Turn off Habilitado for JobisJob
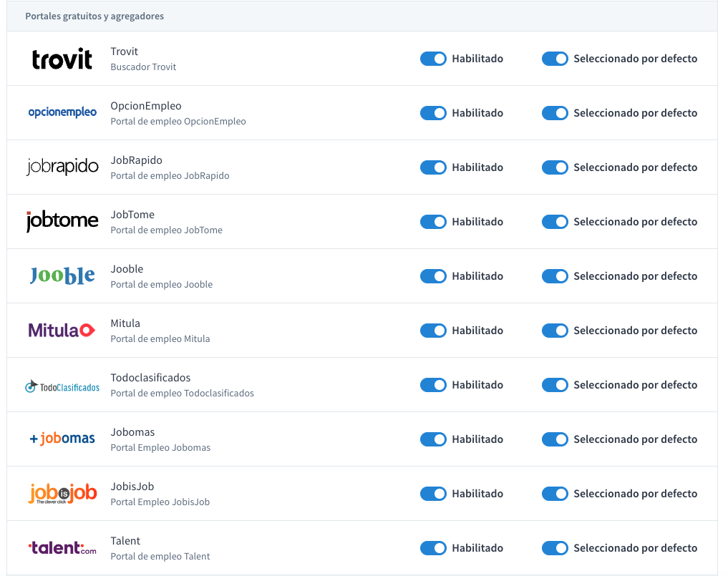The image size is (728, 576). click(x=433, y=494)
